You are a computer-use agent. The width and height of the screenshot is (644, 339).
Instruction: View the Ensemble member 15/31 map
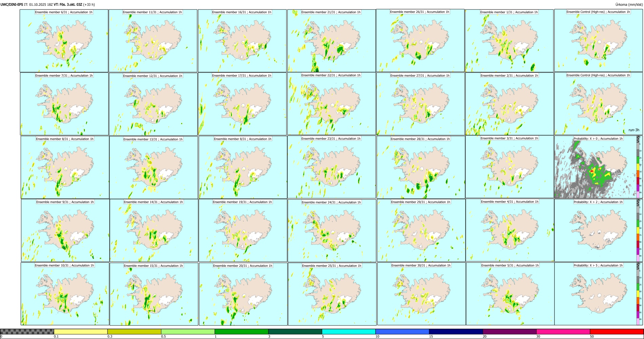click(154, 294)
